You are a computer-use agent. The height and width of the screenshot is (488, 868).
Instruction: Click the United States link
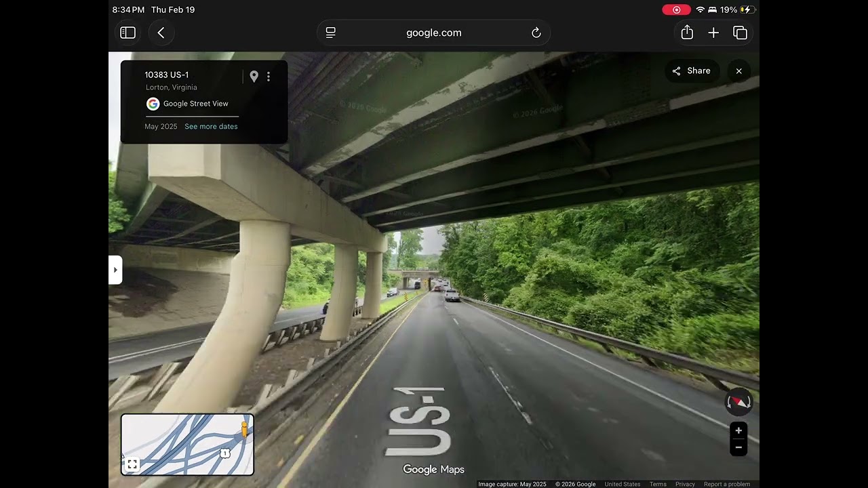[x=623, y=484]
